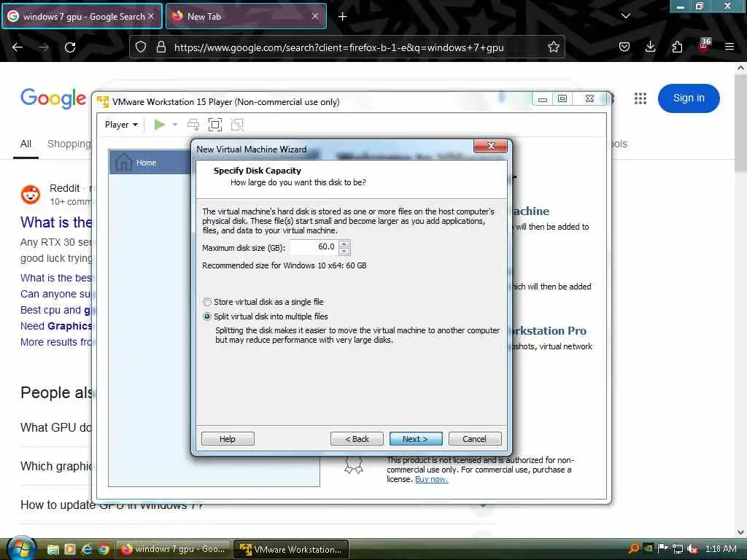Click Send Ctrl+Alt+Del toolbar icon
Viewport: 747px width, 560px height.
point(193,125)
